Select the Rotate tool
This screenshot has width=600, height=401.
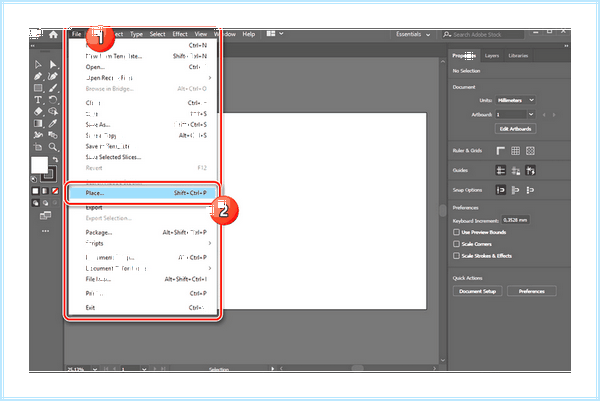click(53, 100)
